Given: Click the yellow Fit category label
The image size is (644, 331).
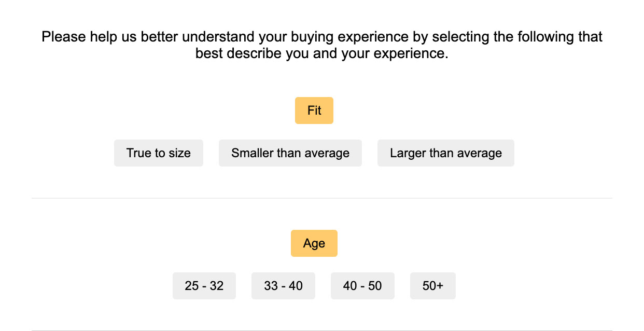Looking at the screenshot, I should 314,111.
